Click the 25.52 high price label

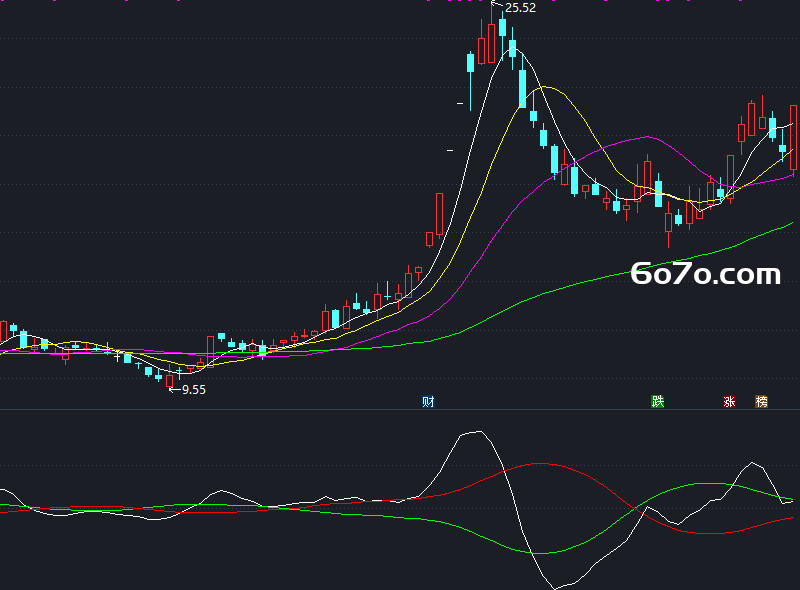(x=520, y=8)
